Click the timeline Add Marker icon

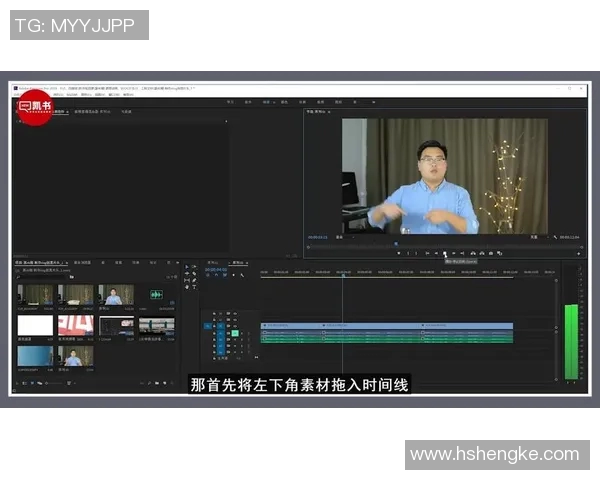pos(233,275)
